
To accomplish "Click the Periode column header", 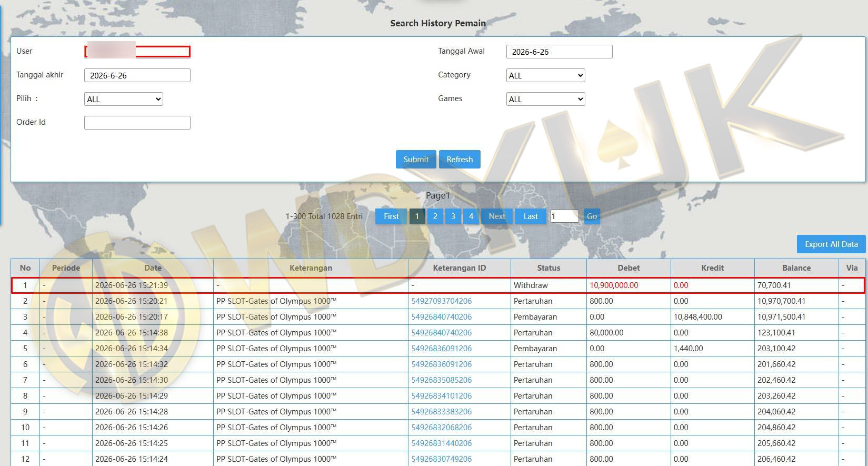I will [66, 268].
